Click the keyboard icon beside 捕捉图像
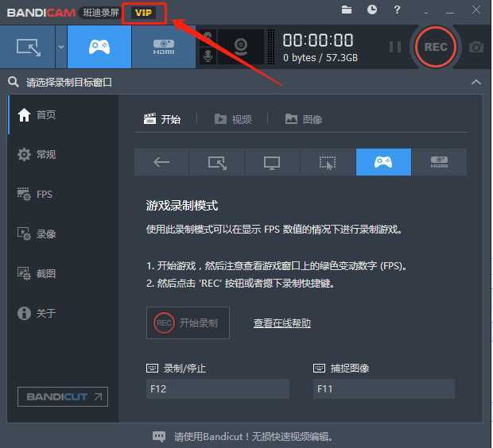The image size is (493, 448). (319, 368)
